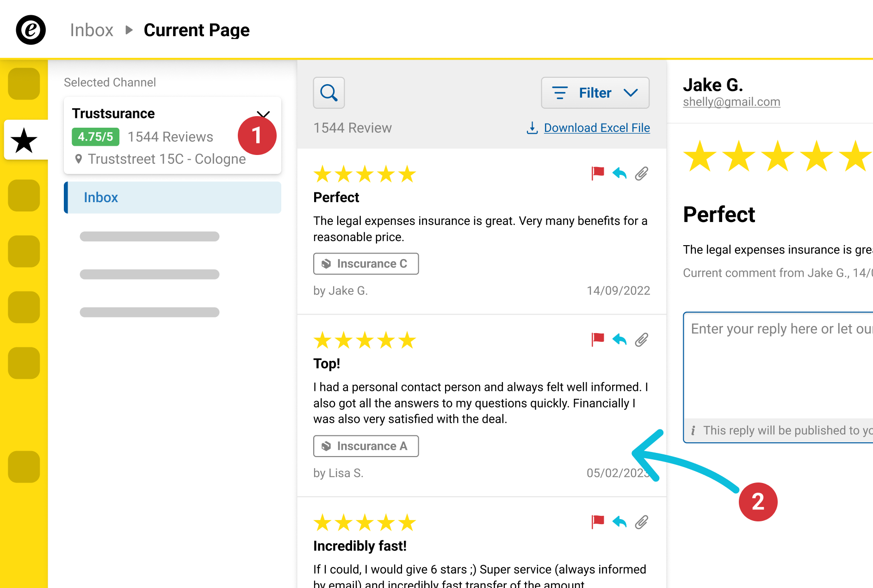This screenshot has width=873, height=588.
Task: Select the star reviews sidebar icon
Action: pyautogui.click(x=24, y=140)
